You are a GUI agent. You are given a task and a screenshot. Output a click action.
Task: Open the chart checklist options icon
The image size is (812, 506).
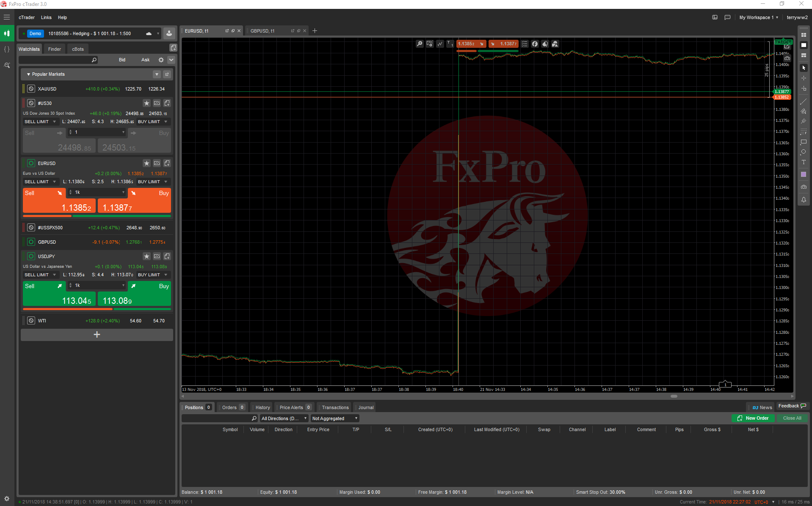coord(525,44)
